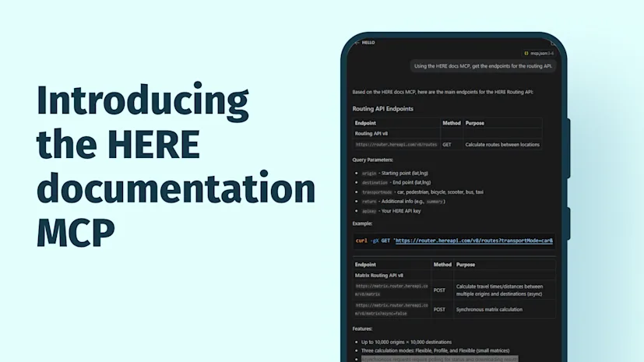Go back using the arrow beside HELLO
Viewport: 644px width, 362px height.
pos(357,43)
